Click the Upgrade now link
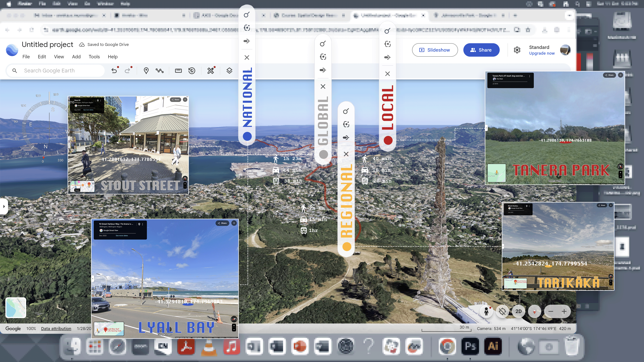 [x=542, y=53]
